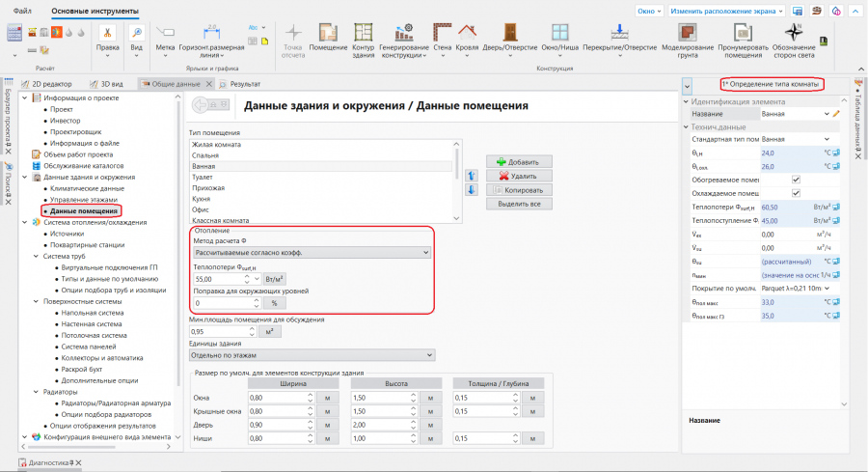
Task: Open the Метод расчета Ф dropdown
Action: pyautogui.click(x=311, y=252)
